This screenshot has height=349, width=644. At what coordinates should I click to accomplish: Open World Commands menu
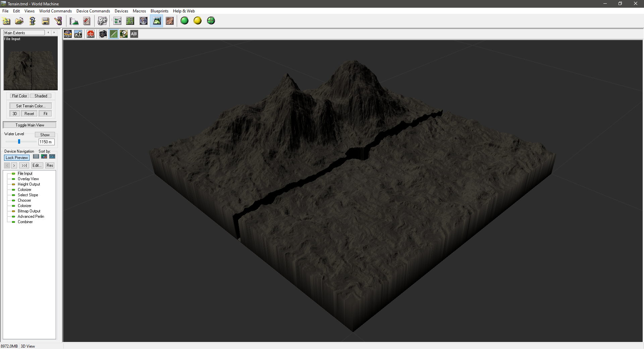55,11
